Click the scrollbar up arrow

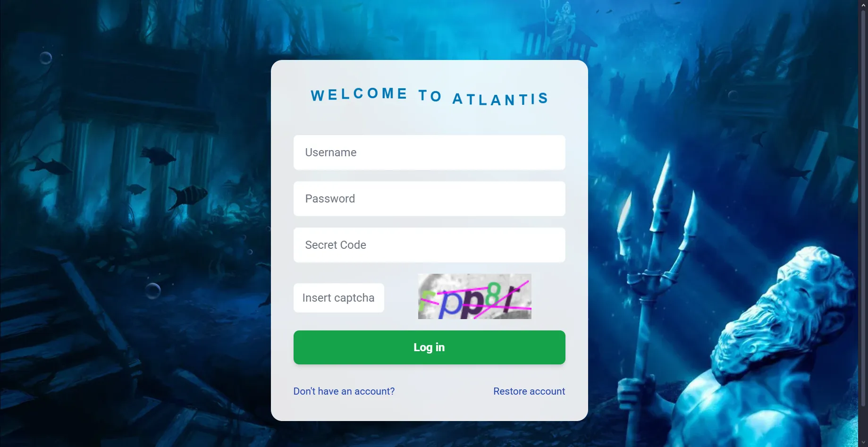click(x=863, y=4)
